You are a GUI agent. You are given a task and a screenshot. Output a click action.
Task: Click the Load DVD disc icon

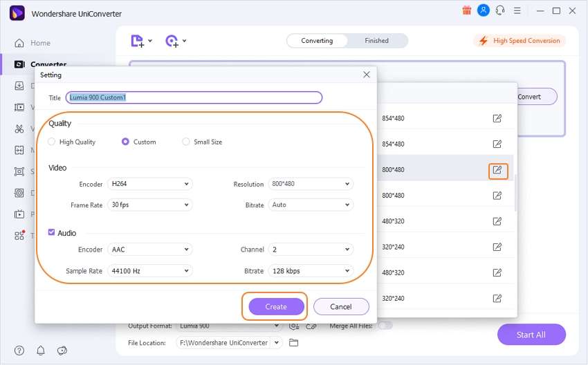click(x=172, y=41)
